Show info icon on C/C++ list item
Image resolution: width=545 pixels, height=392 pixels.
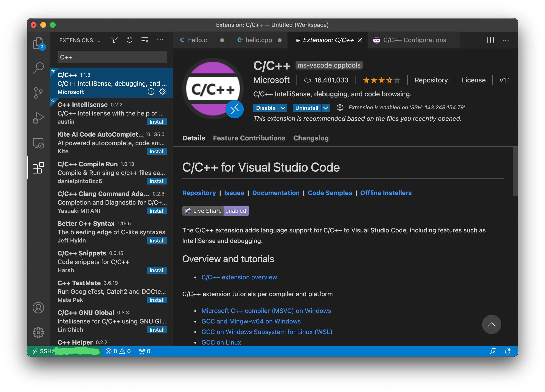pos(151,92)
